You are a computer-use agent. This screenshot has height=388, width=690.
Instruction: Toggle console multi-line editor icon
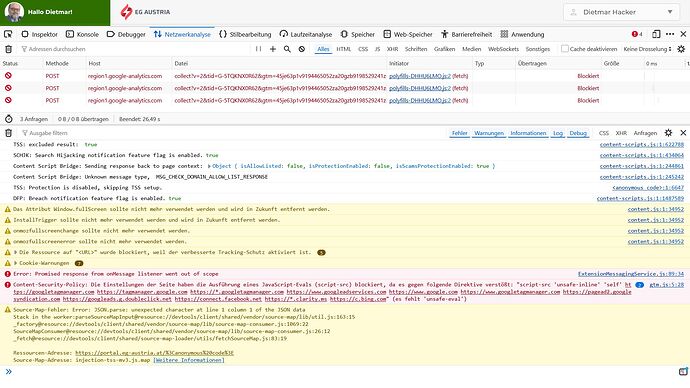point(683,372)
